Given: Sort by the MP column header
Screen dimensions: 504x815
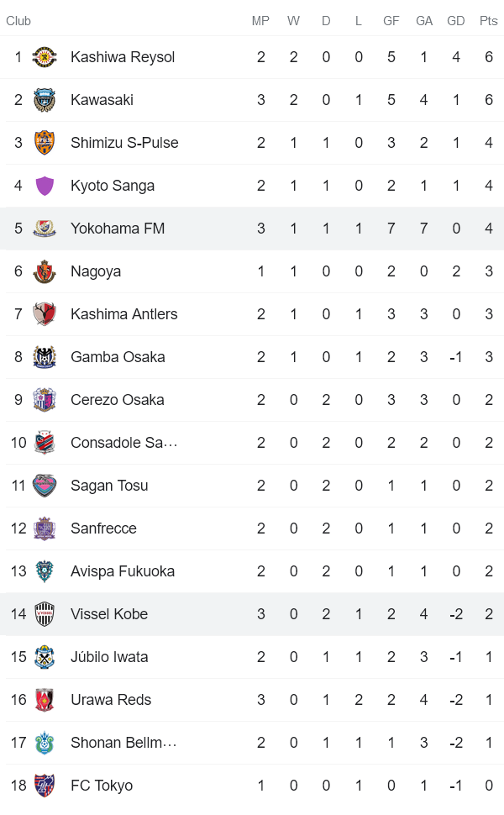Looking at the screenshot, I should (x=260, y=21).
